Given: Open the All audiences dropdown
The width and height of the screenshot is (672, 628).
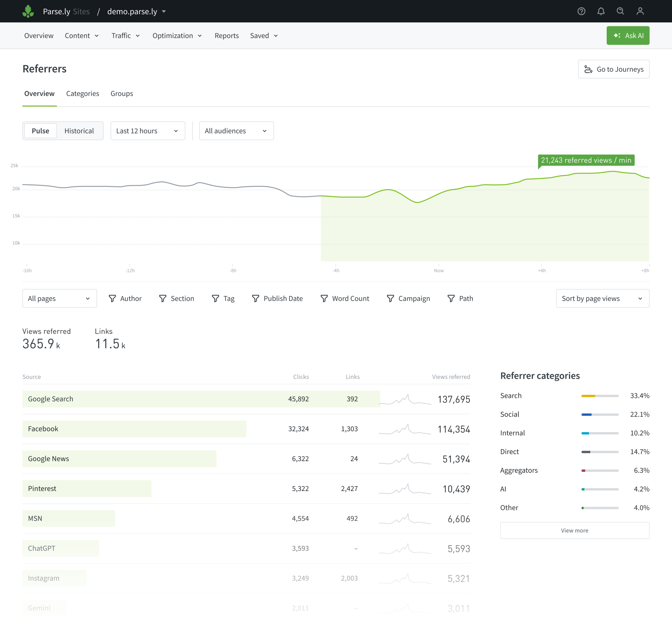Looking at the screenshot, I should [x=236, y=131].
